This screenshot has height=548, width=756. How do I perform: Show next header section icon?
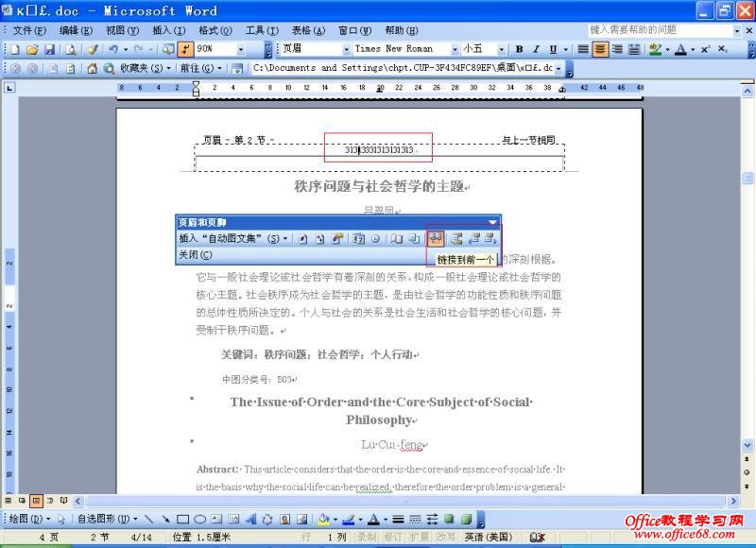click(490, 239)
